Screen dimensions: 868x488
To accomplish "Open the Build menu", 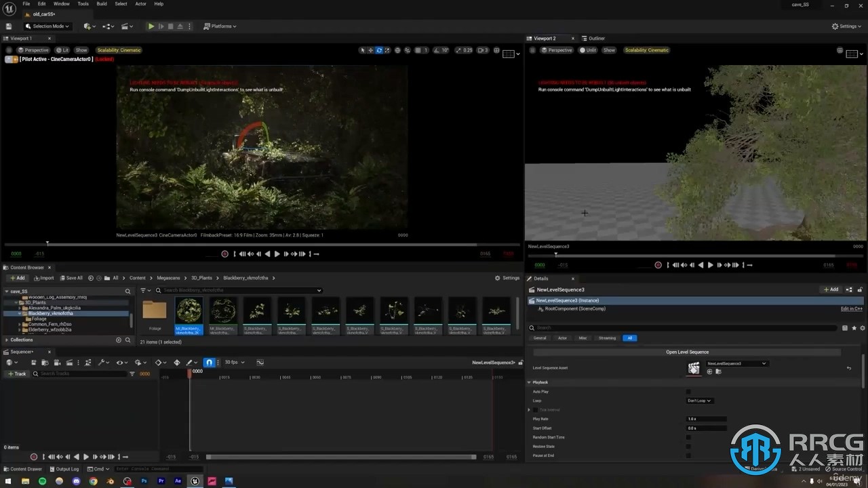I will click(102, 4).
